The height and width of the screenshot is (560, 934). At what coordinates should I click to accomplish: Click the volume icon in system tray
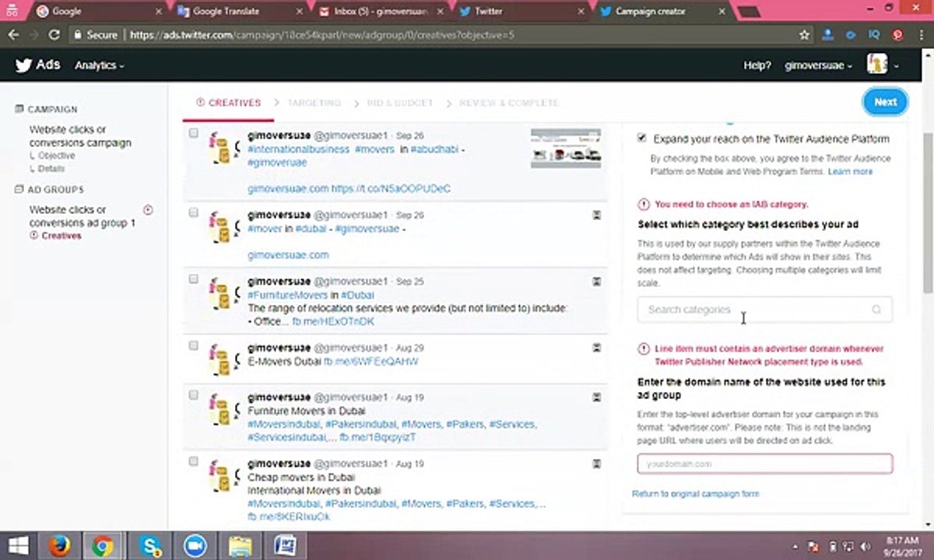click(x=866, y=547)
